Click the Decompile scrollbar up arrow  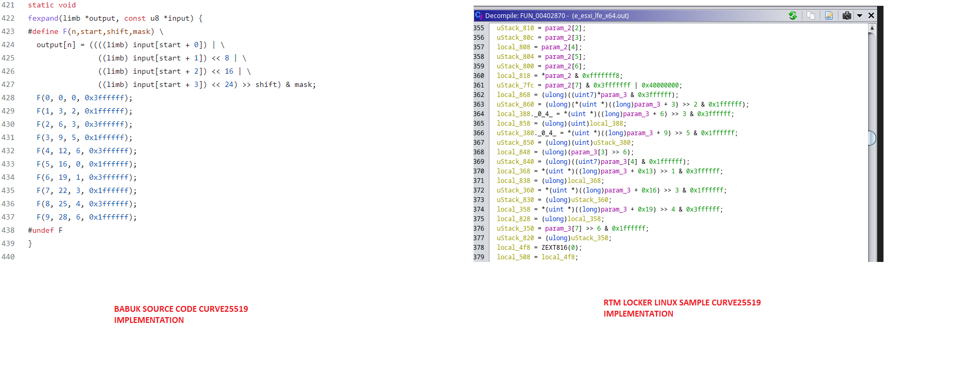coord(872,28)
